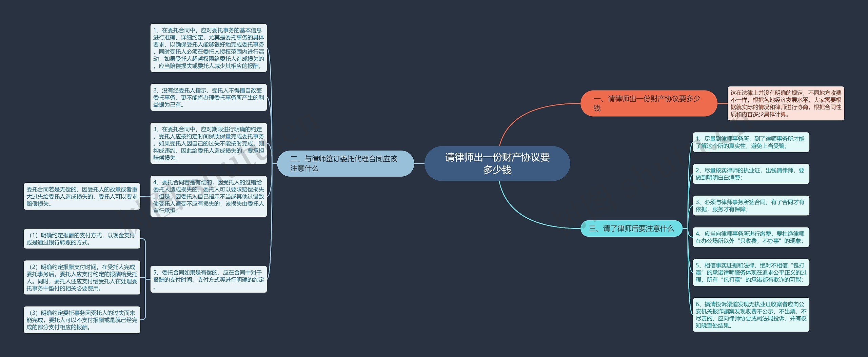The width and height of the screenshot is (868, 357).
Task: Click node 4 about 应当向律师事务所进行缴费
Action: [751, 237]
